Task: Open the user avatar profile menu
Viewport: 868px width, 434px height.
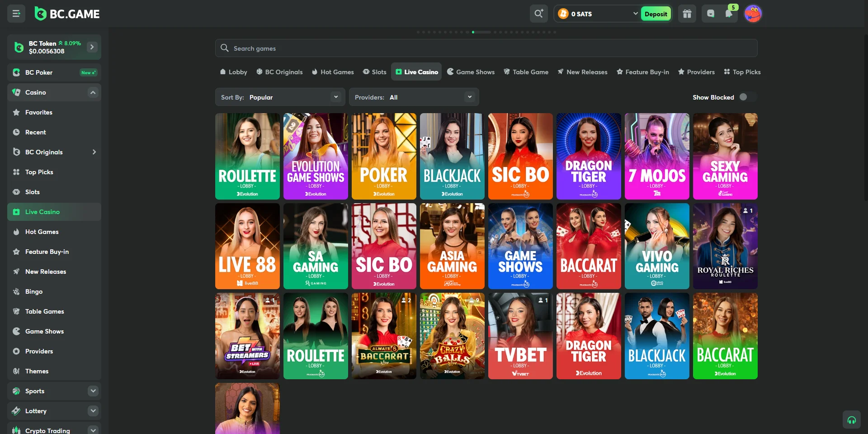Action: (x=753, y=14)
